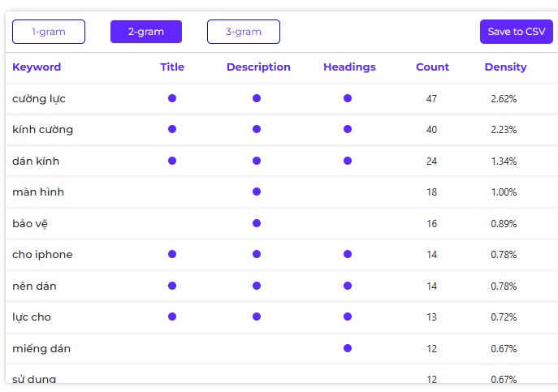Sort by the Count column header
The height and width of the screenshot is (392, 558).
point(432,67)
